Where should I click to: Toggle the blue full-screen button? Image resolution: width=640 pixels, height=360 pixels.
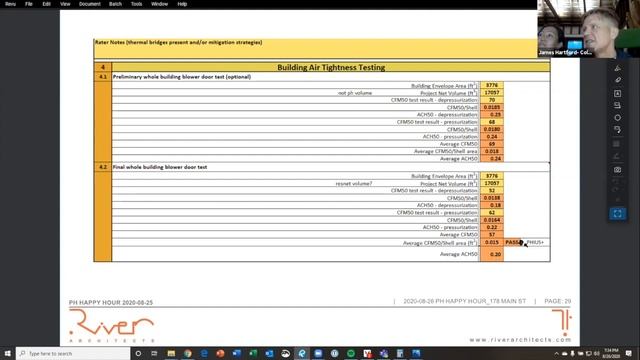(618, 213)
